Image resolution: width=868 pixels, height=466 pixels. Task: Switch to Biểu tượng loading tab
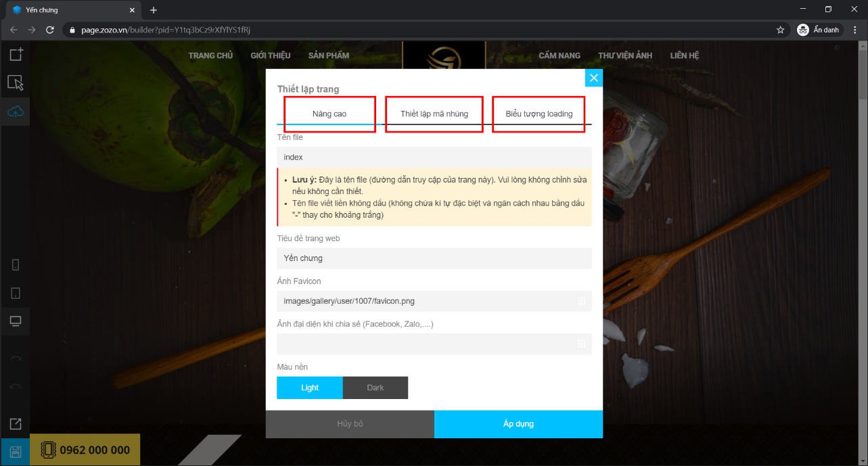pos(539,114)
